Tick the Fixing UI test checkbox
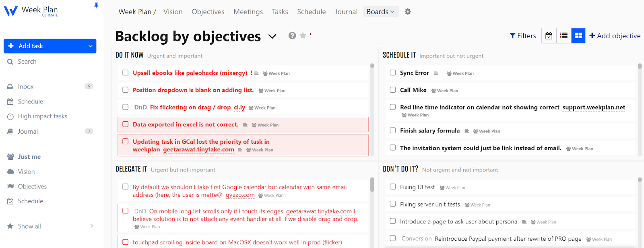 [x=393, y=187]
